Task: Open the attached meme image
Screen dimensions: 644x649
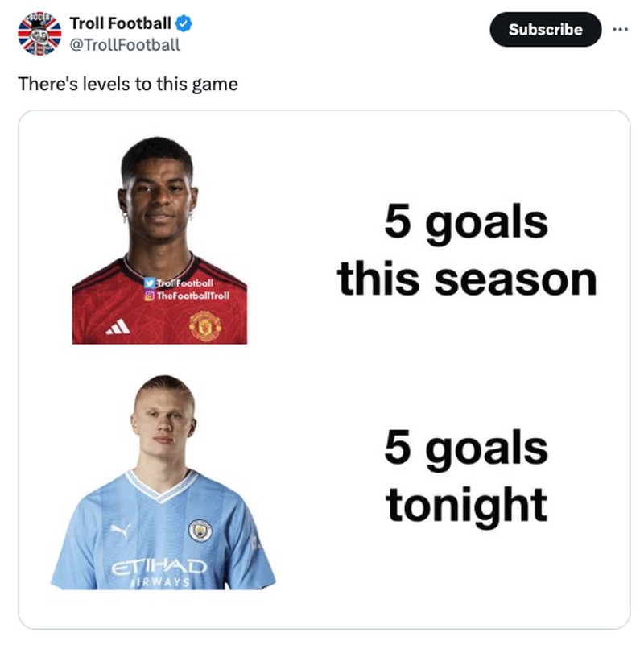Action: pos(322,370)
